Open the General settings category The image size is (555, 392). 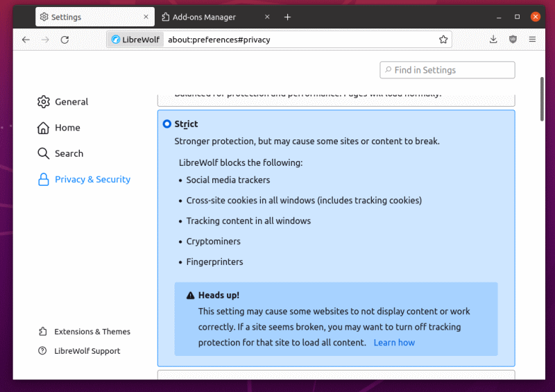pos(71,102)
